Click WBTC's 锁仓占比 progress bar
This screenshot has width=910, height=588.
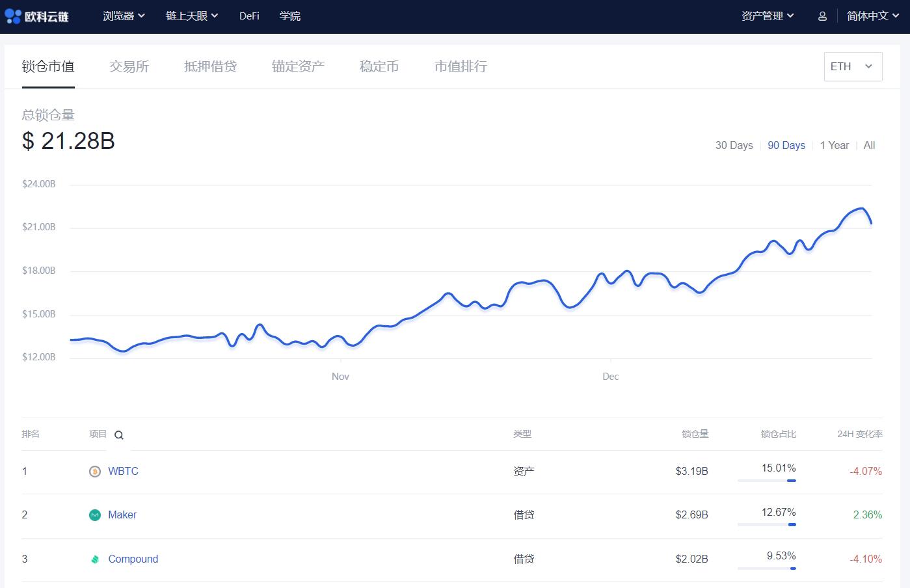click(x=766, y=481)
